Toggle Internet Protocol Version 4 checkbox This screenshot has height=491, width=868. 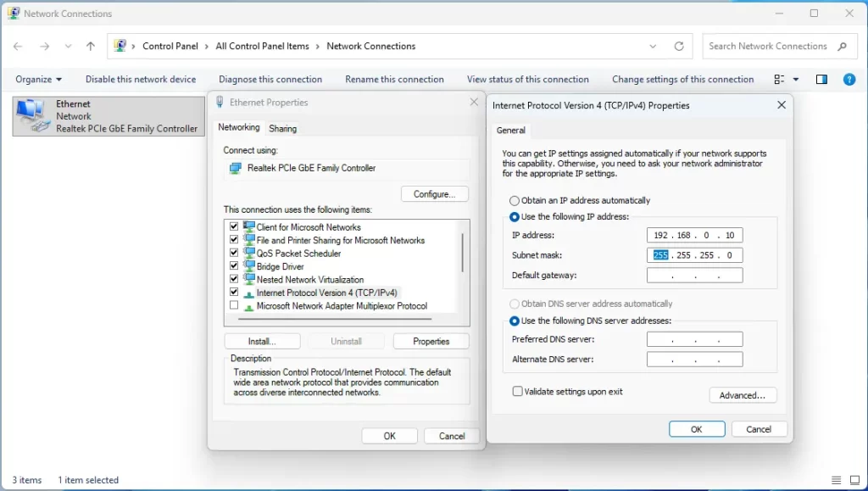[x=234, y=293]
